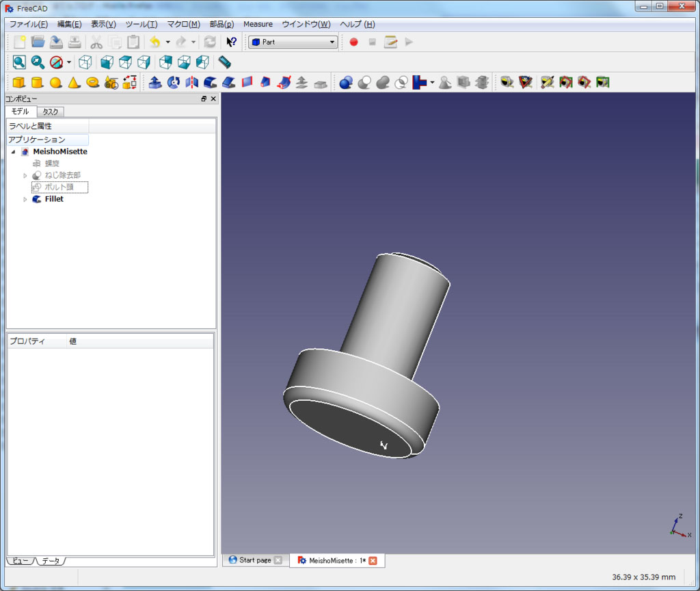
Task: Open the ファイル(F) menu
Action: click(29, 24)
